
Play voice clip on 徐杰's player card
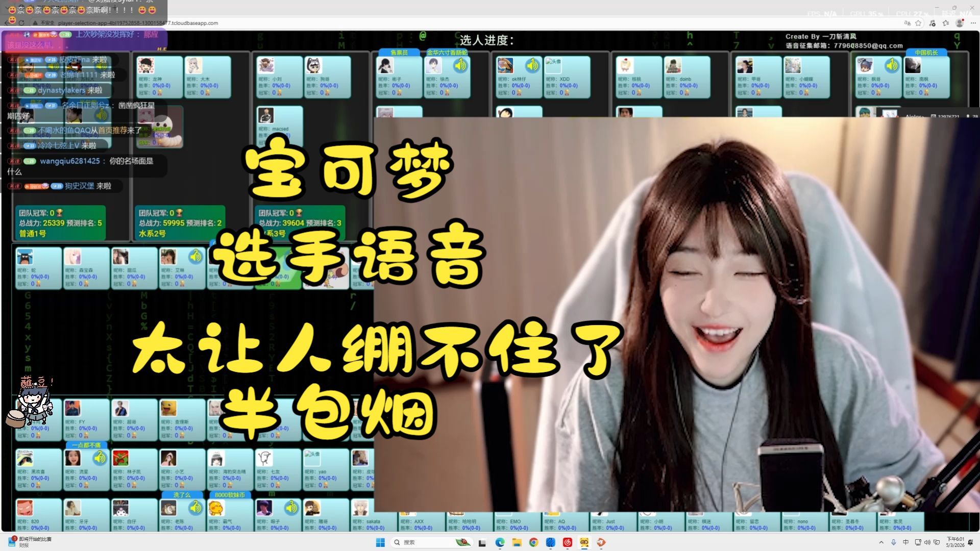(x=460, y=65)
